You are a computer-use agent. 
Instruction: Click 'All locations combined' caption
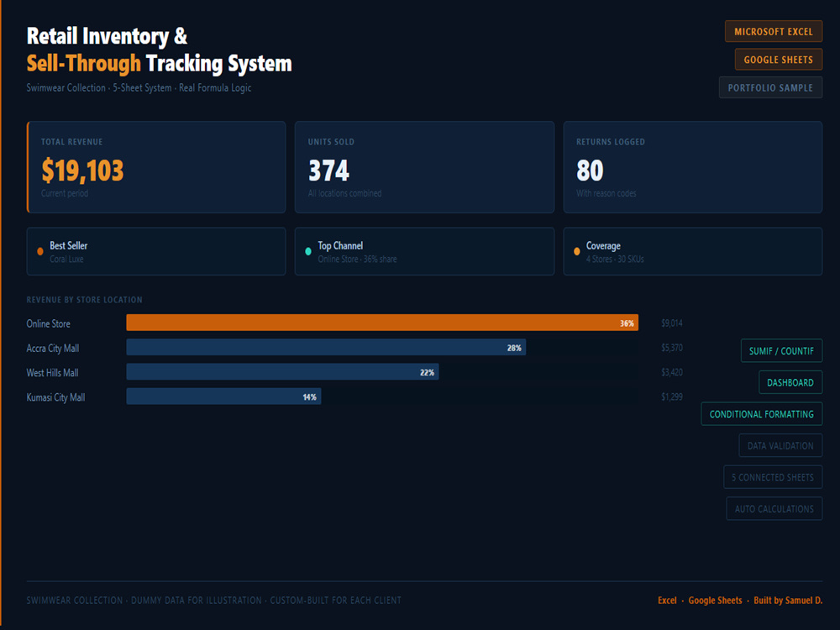tap(345, 193)
